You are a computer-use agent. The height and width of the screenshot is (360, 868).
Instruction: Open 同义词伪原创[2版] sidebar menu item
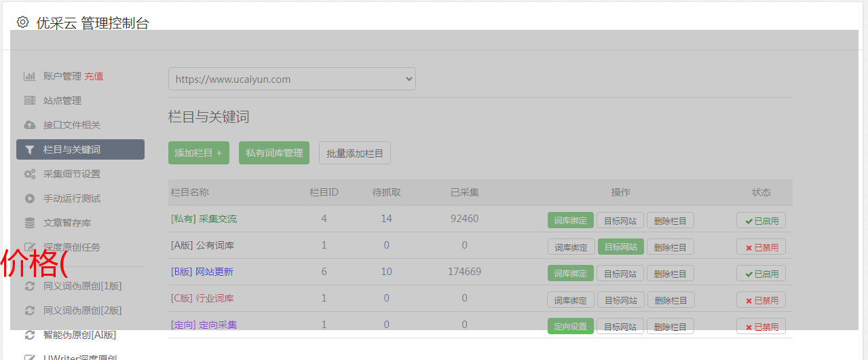[82, 310]
